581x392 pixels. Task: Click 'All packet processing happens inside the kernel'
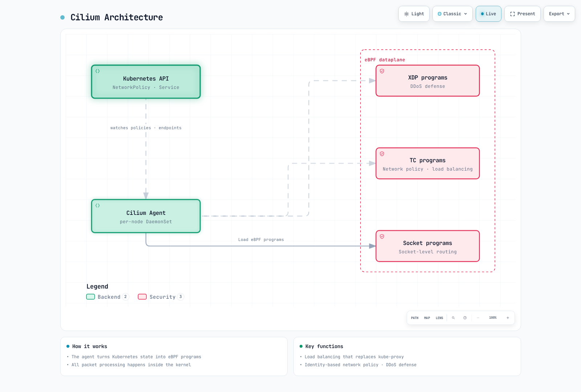click(x=131, y=365)
